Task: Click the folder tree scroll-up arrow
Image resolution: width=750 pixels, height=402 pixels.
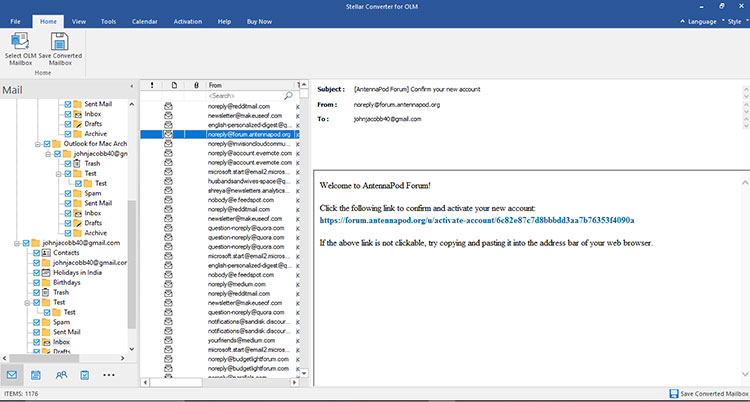Action: tap(132, 104)
